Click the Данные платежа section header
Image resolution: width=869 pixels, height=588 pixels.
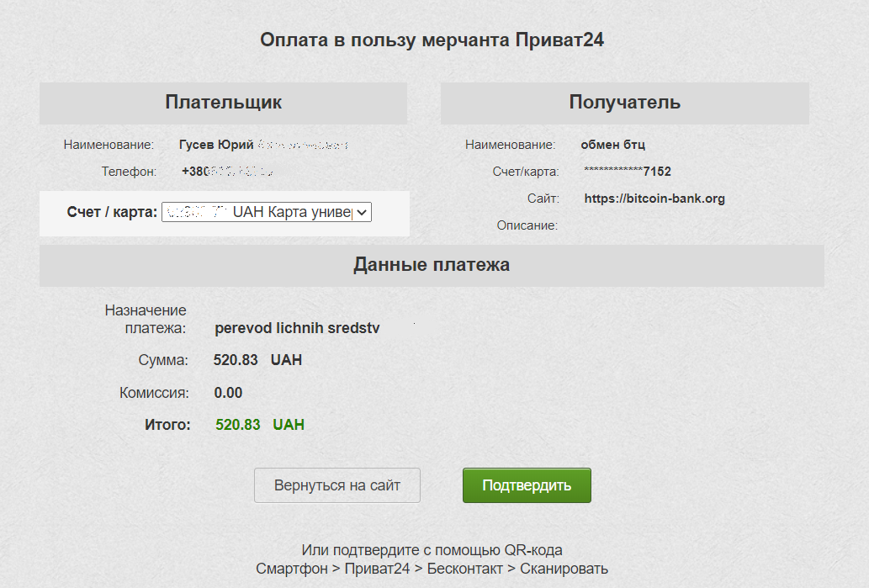431,265
